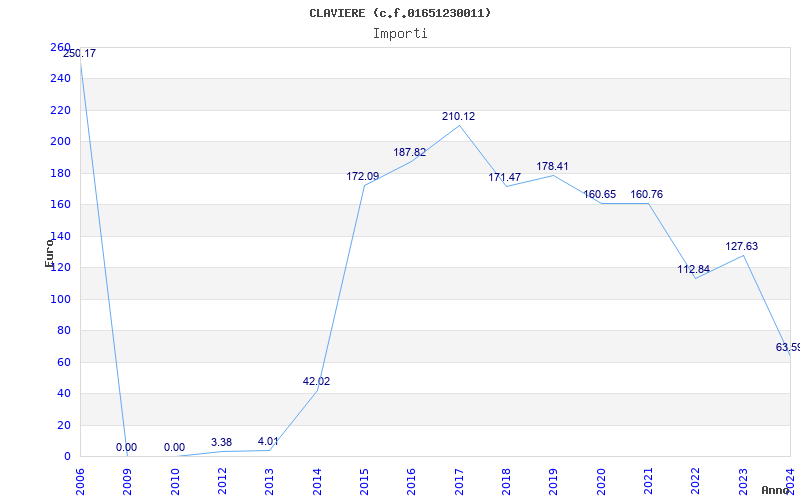Click the 260 y-axis tick label
This screenshot has width=800, height=500.
[x=60, y=47]
